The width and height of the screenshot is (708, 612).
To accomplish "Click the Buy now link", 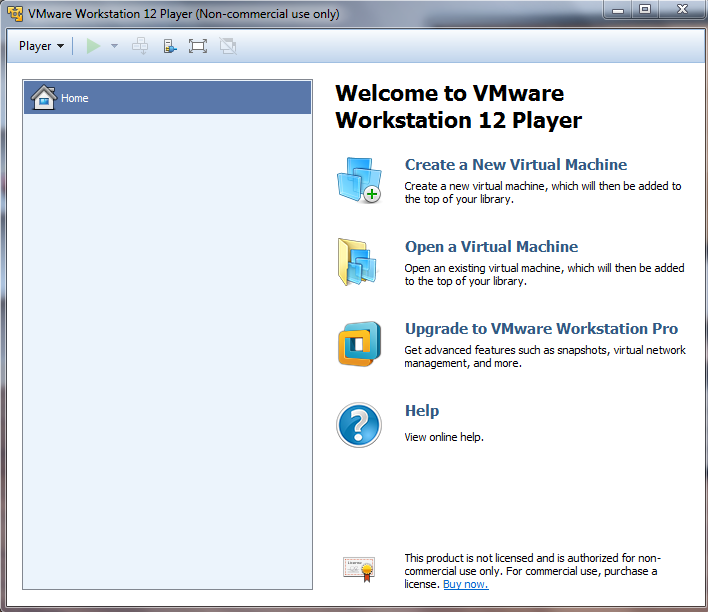I will tap(466, 584).
